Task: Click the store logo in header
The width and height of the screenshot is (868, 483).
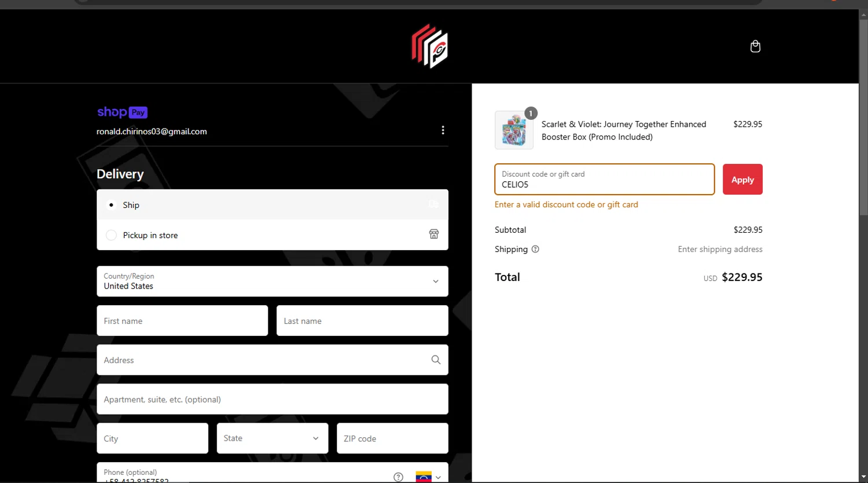Action: [429, 46]
